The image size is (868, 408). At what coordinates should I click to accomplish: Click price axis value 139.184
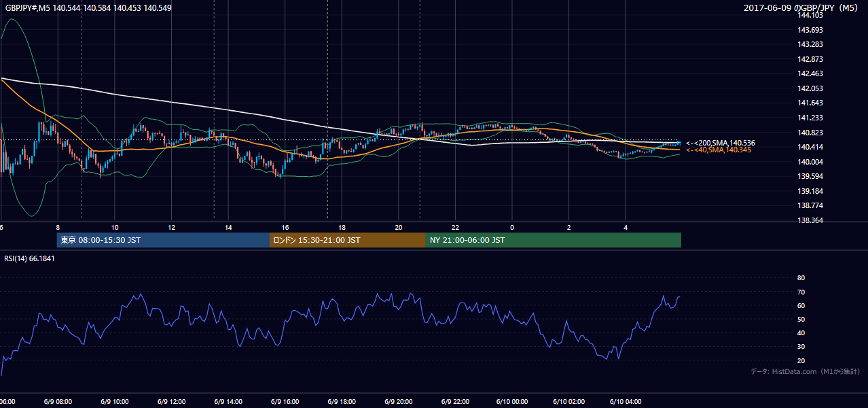click(x=811, y=191)
